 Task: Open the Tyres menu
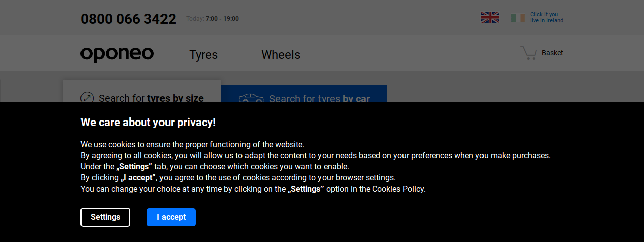point(203,54)
